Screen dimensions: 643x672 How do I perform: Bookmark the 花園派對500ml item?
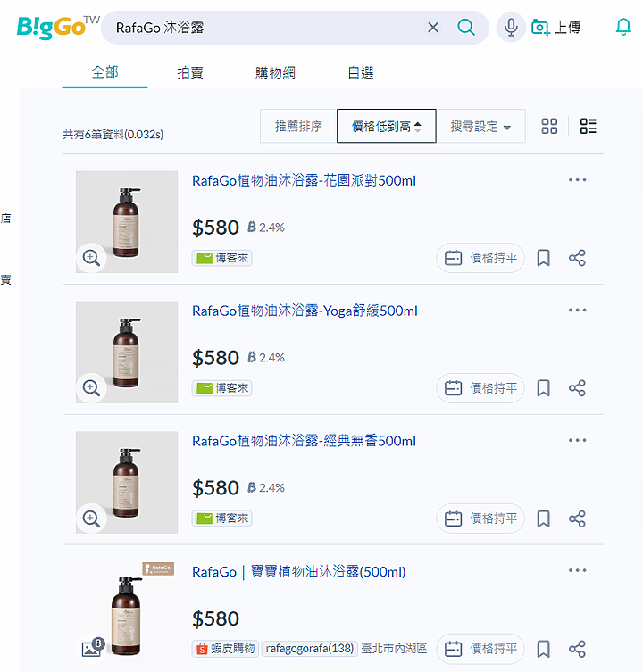[544, 258]
